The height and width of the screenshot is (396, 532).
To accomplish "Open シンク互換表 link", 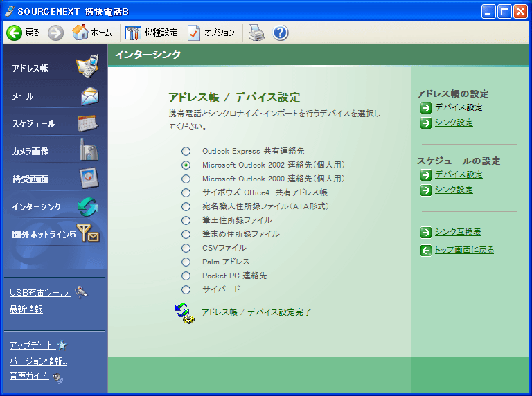I will (x=458, y=232).
